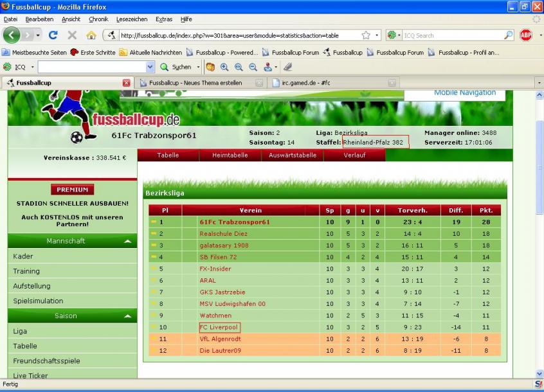Open the ICQ toolbar search field dropdown
The width and height of the screenshot is (544, 392).
[x=150, y=67]
